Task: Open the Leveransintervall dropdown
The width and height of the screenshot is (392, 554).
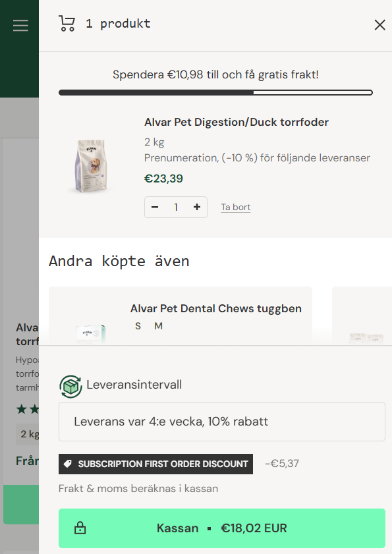Action: [x=222, y=422]
